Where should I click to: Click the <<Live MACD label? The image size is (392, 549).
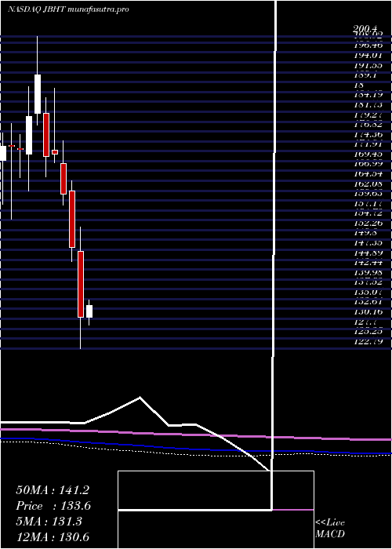(330, 528)
